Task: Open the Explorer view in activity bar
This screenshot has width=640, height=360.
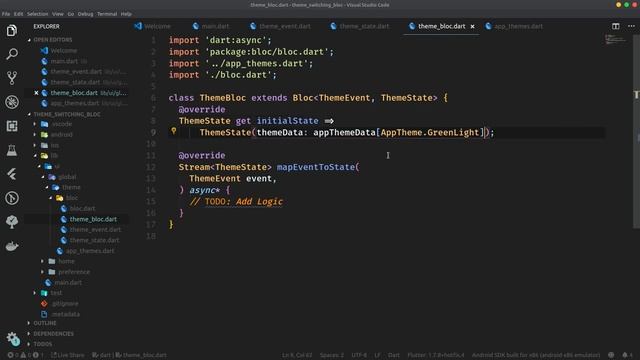Action: (x=12, y=30)
